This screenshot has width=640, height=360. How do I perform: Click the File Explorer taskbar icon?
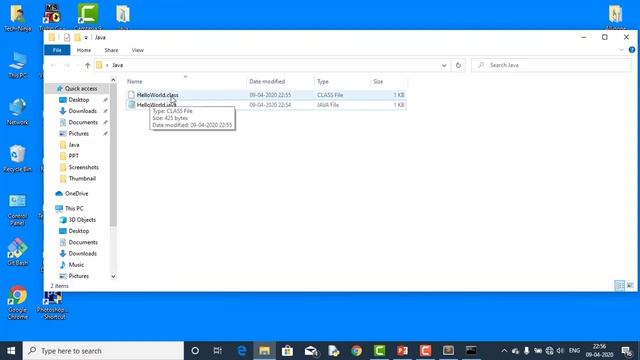point(264,351)
